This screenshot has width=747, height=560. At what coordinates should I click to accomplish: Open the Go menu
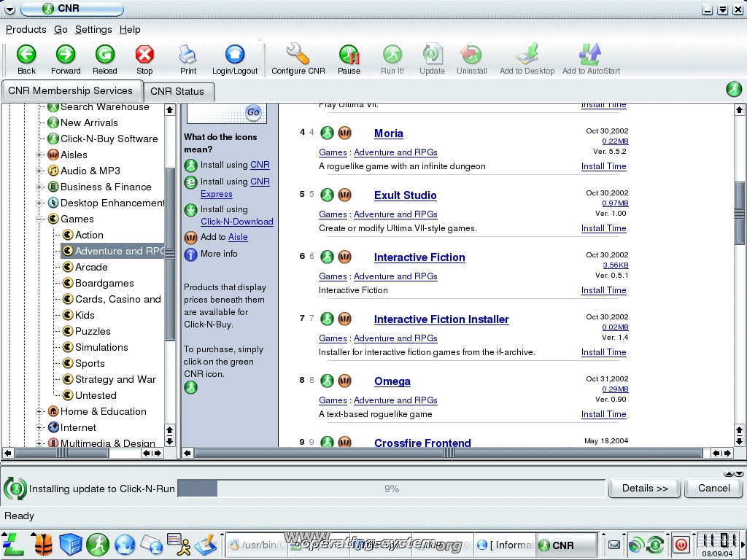[61, 29]
